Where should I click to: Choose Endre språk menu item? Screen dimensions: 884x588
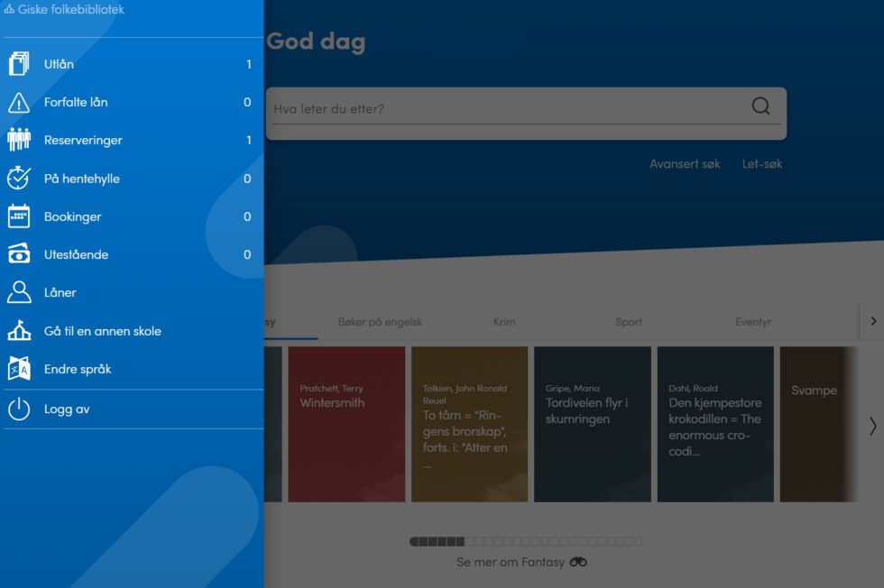78,369
